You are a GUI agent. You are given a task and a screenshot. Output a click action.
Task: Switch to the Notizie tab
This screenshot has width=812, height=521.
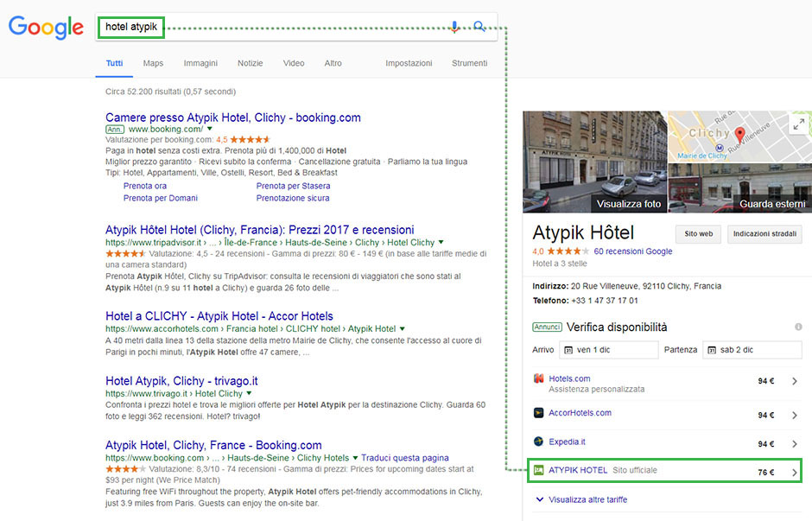point(251,63)
